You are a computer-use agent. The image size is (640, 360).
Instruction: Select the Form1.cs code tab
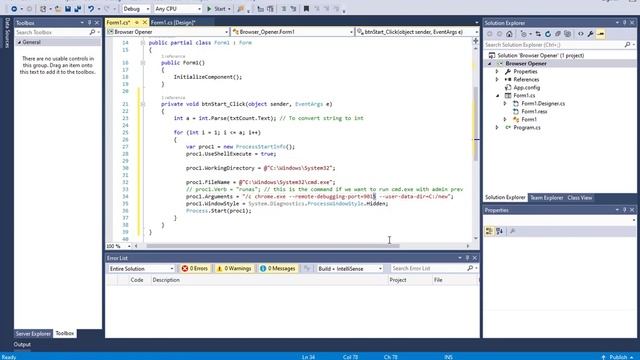coord(118,22)
